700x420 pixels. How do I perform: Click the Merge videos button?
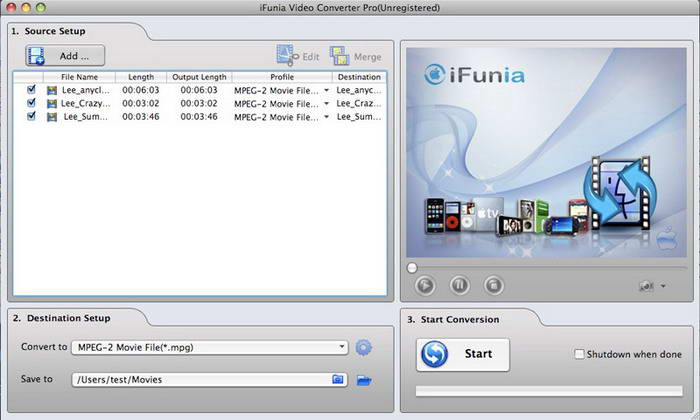click(x=356, y=56)
